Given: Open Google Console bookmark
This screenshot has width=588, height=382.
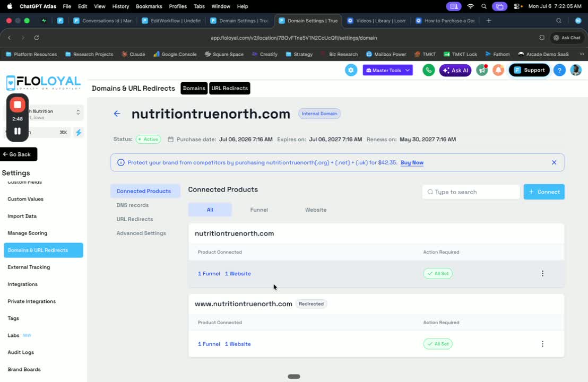Looking at the screenshot, I should pos(175,54).
